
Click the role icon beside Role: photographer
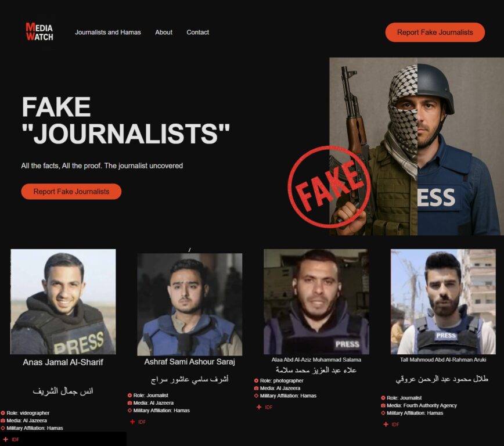click(x=256, y=380)
